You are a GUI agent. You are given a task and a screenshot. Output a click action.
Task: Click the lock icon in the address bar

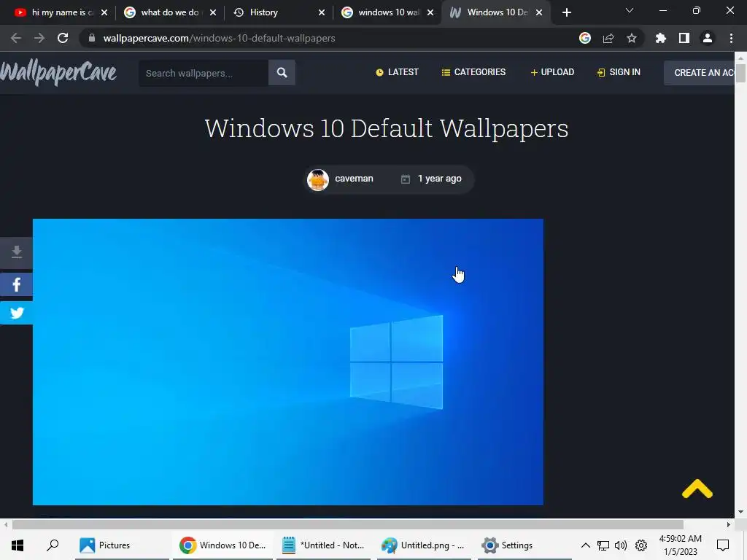[92, 38]
